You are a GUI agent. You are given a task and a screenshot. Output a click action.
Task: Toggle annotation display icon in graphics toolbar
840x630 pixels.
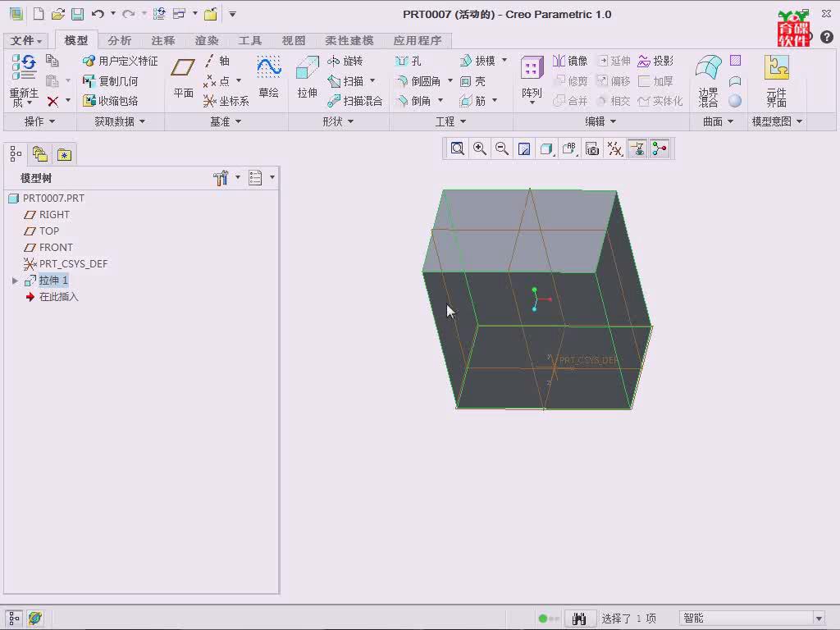coord(637,148)
